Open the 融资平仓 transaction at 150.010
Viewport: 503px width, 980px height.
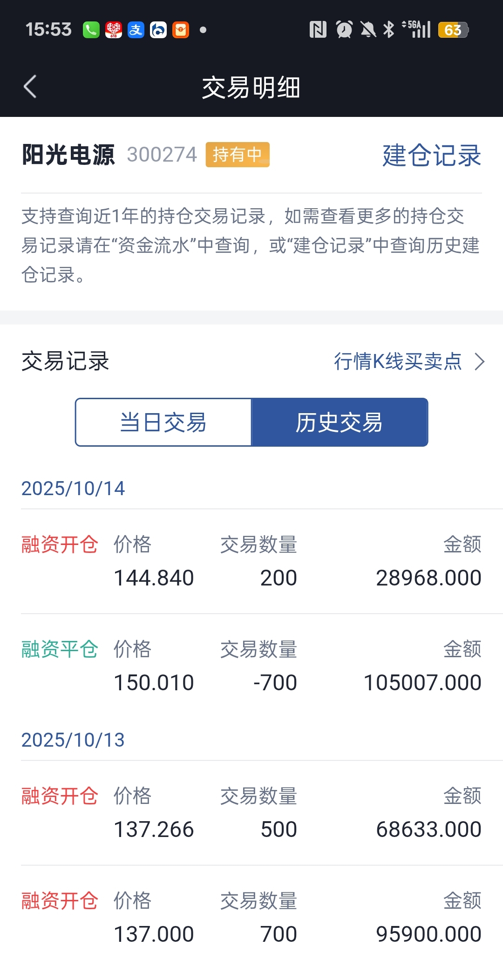click(251, 666)
